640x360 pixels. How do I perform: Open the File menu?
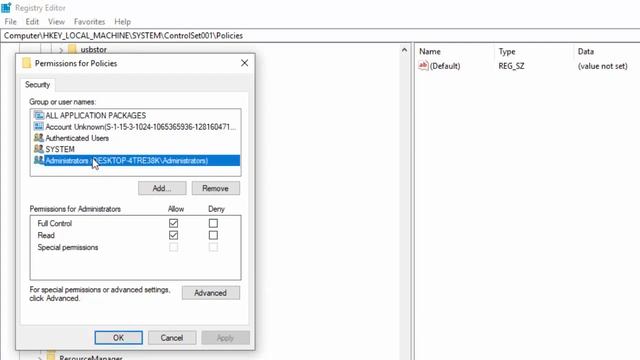[x=11, y=22]
